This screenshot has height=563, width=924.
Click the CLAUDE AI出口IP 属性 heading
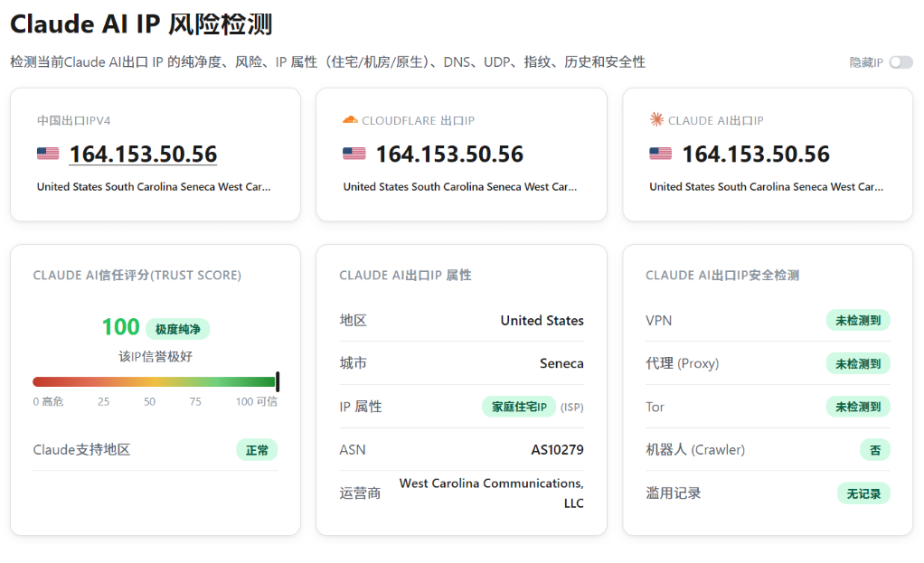coord(405,276)
